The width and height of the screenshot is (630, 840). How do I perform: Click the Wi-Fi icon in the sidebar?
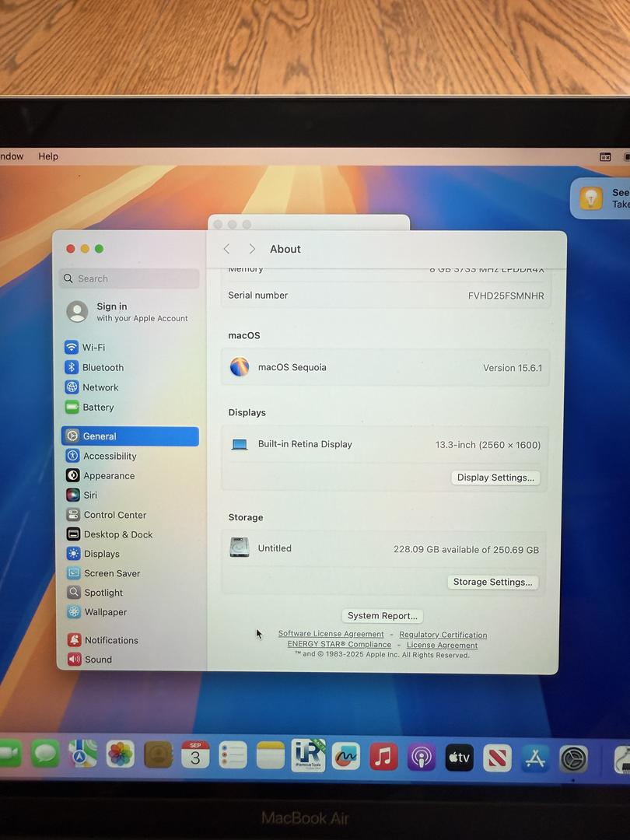[72, 347]
